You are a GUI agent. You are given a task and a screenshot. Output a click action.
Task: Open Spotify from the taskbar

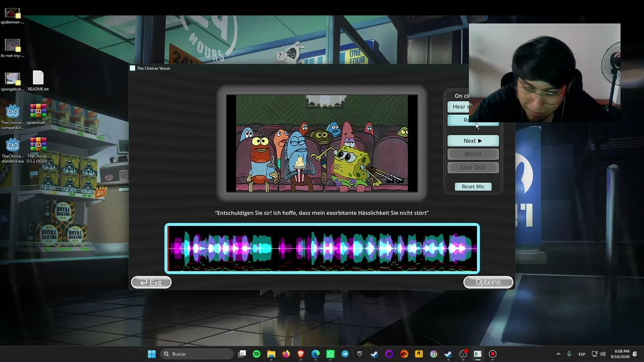click(257, 354)
